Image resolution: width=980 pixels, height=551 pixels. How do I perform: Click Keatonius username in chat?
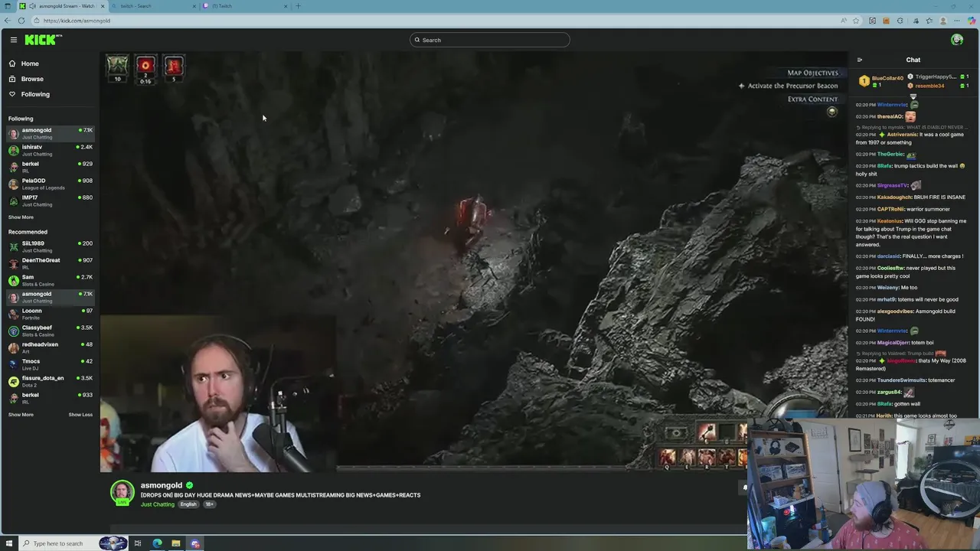click(890, 221)
